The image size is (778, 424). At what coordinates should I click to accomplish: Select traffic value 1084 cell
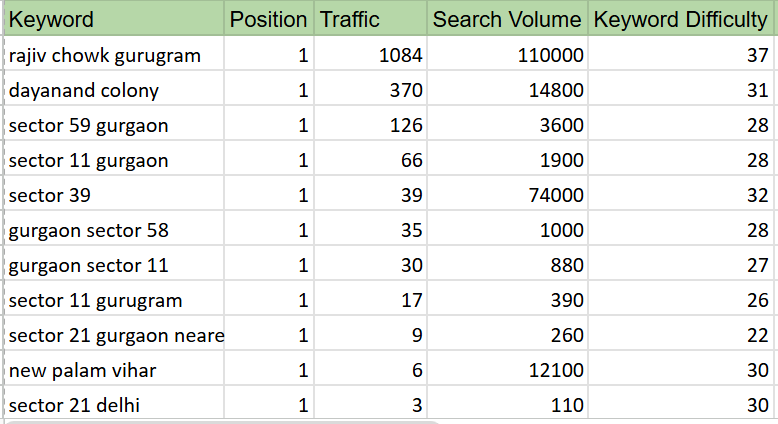371,54
